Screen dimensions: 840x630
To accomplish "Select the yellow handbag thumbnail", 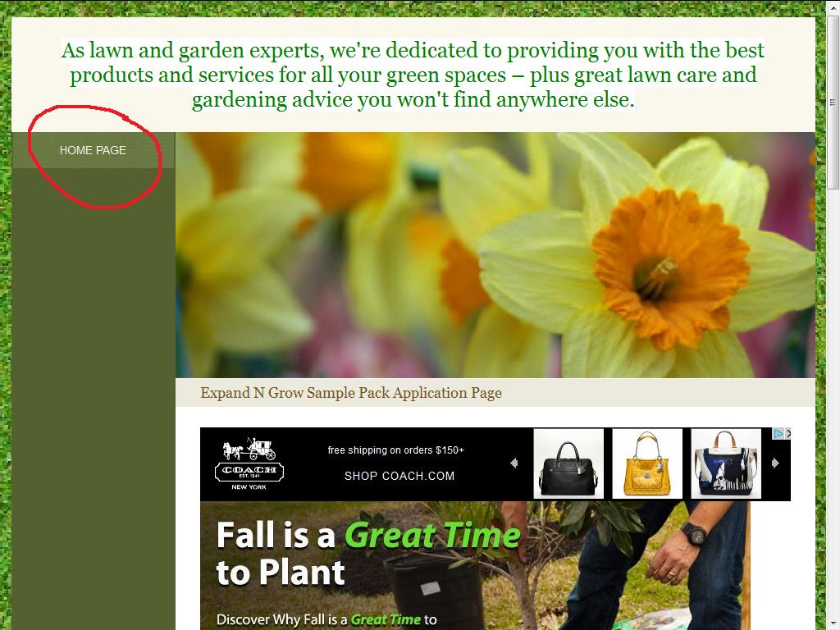I will point(647,464).
